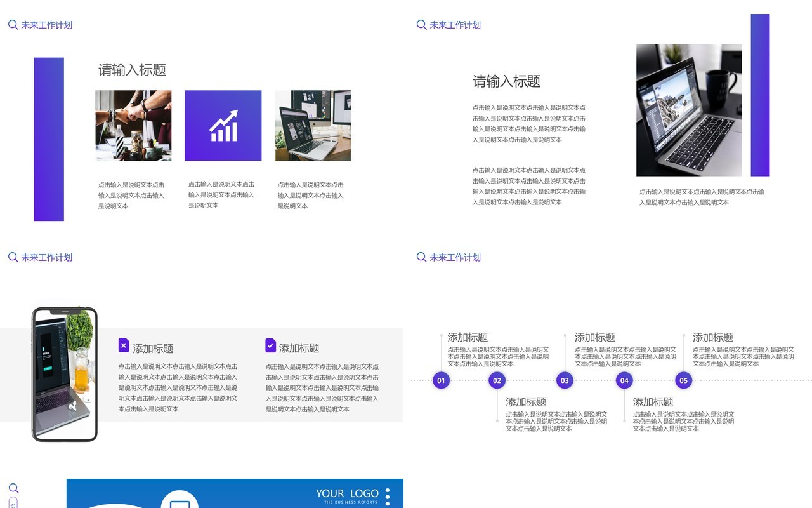Select the small laptop and monitor desk photo
This screenshot has width=812, height=508.
(x=313, y=126)
